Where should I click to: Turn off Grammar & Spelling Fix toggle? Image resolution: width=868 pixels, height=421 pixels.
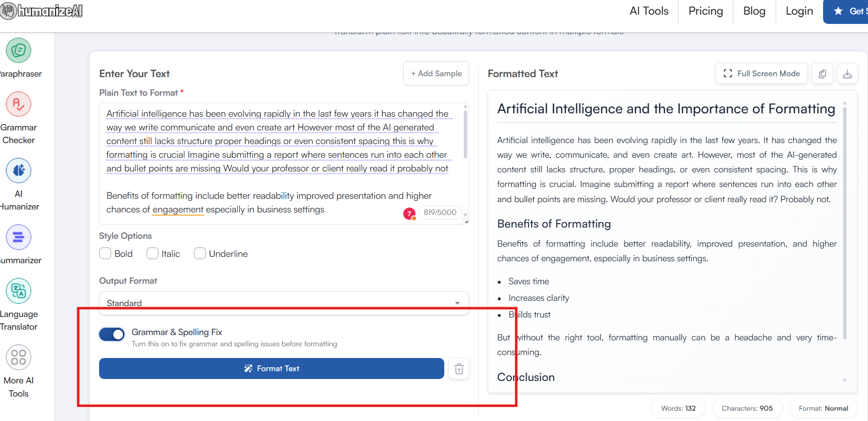click(x=112, y=335)
